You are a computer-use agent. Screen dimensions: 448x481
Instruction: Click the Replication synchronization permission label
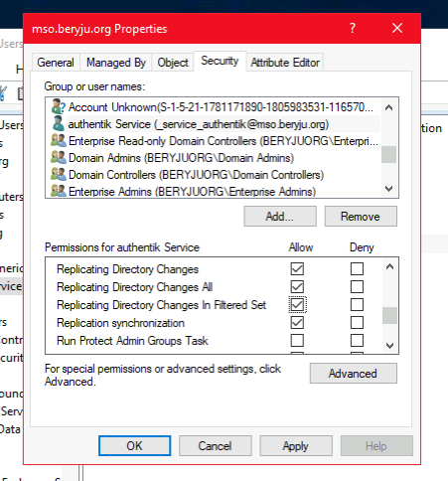120,323
